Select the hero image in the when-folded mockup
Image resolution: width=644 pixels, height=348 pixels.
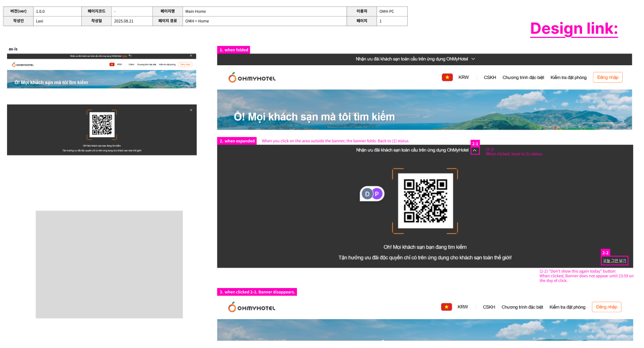425,110
